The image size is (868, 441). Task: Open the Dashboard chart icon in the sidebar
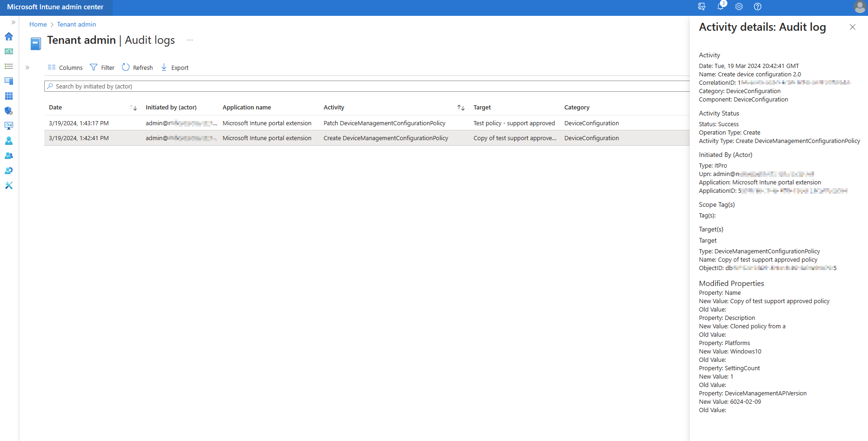pyautogui.click(x=9, y=51)
